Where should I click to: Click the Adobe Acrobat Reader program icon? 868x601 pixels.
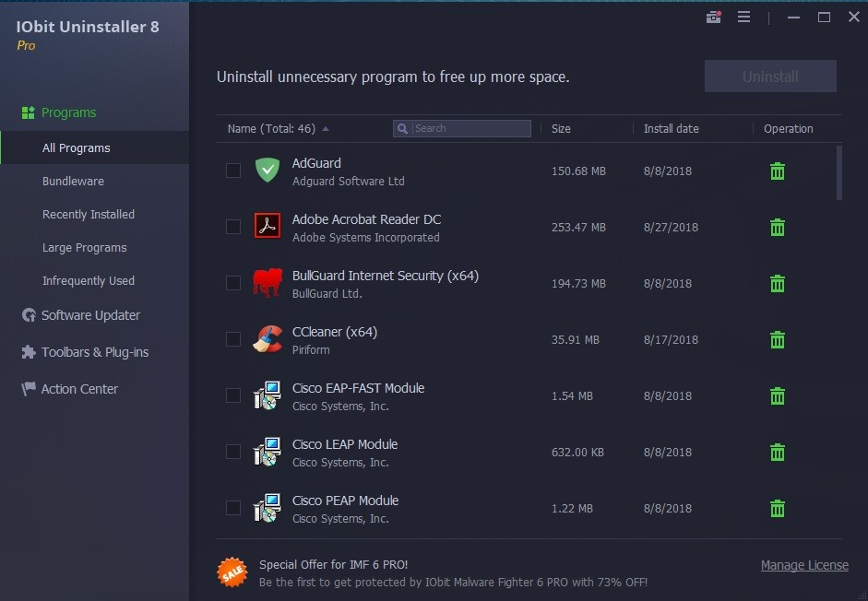[x=268, y=226]
